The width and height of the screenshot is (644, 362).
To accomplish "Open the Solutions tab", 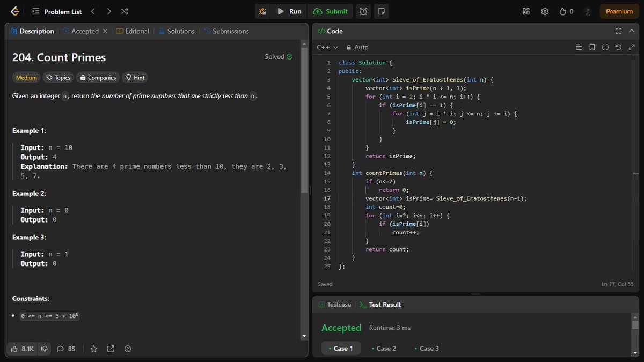I will [176, 31].
